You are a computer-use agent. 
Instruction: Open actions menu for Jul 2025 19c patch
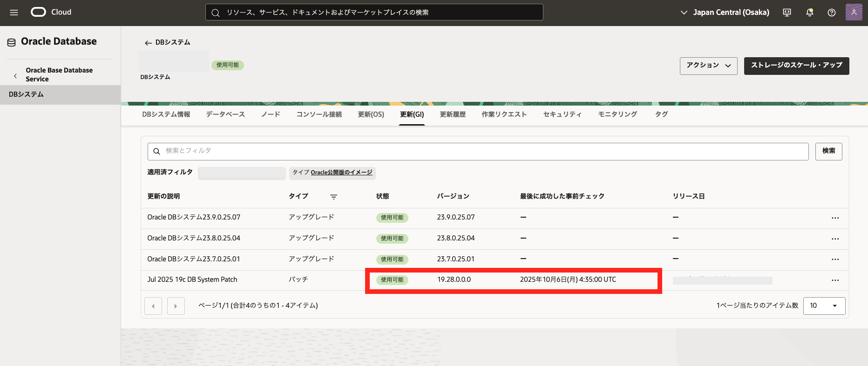tap(835, 280)
